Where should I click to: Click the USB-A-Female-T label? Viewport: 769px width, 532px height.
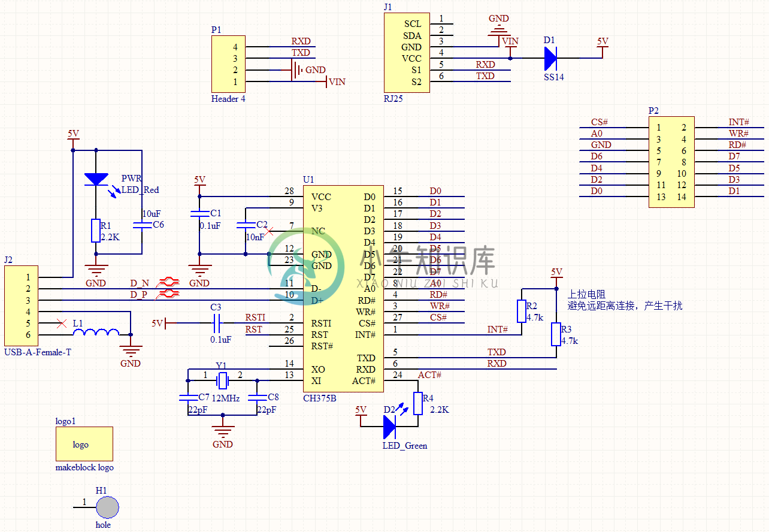(x=38, y=352)
